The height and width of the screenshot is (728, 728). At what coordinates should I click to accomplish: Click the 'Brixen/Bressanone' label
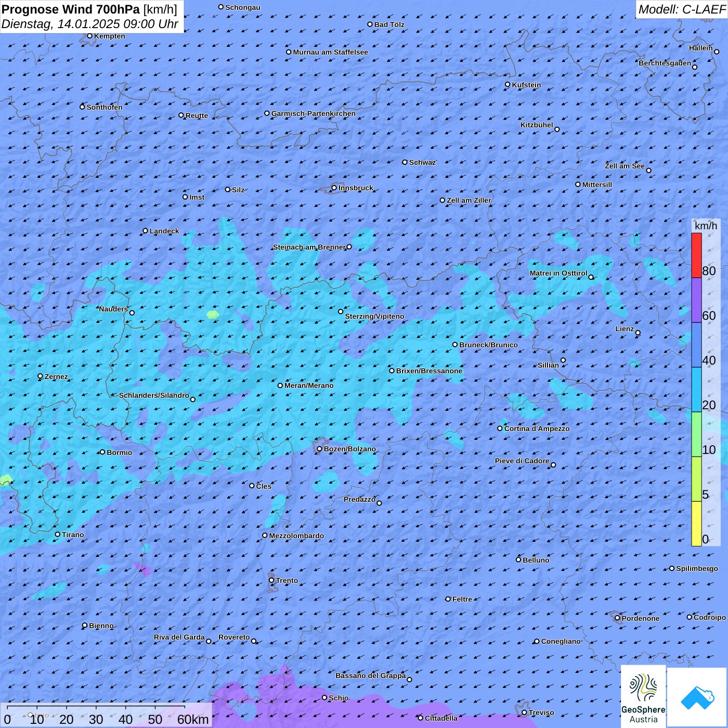tap(429, 371)
